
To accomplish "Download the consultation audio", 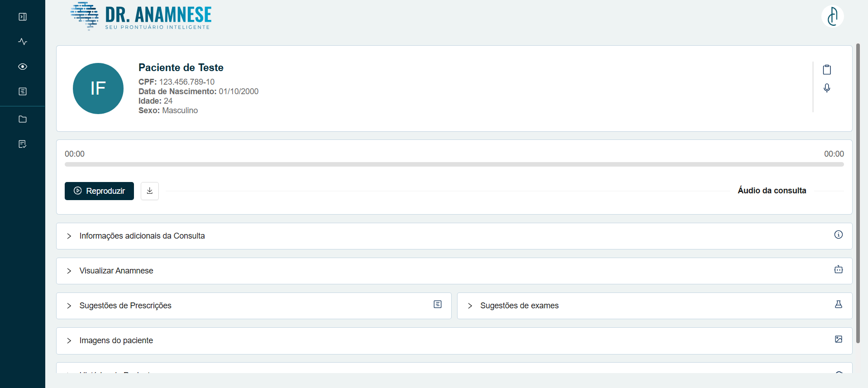I will coord(150,191).
